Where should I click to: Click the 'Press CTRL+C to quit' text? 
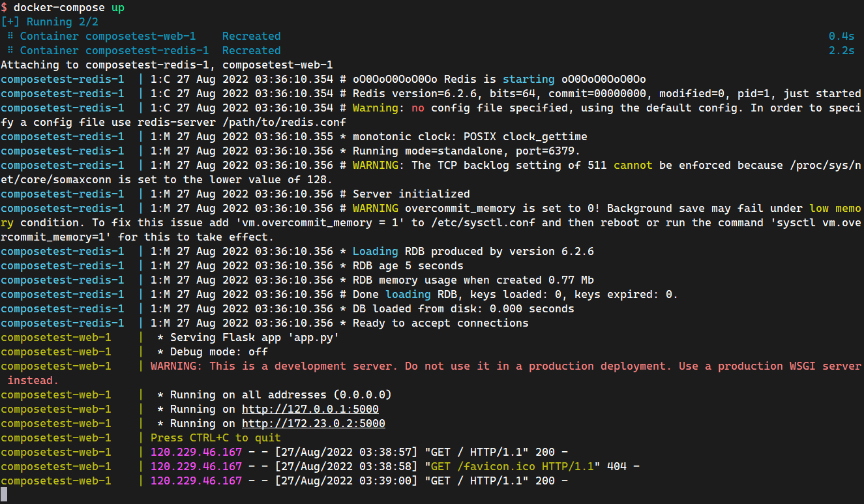[x=215, y=438]
